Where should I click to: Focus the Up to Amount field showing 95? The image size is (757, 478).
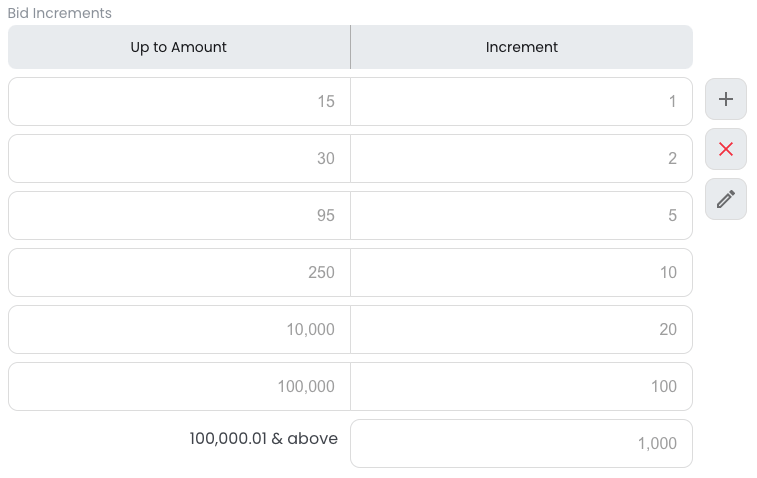pos(179,216)
